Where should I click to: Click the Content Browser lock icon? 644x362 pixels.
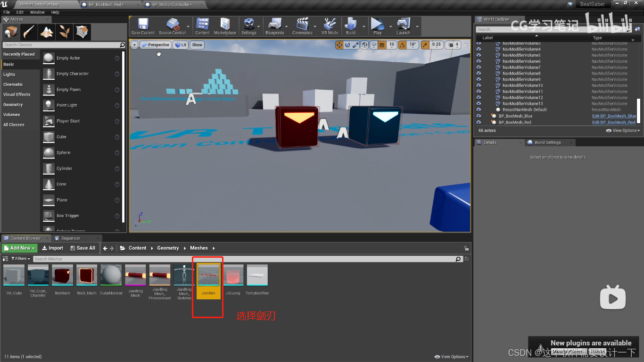(x=466, y=248)
